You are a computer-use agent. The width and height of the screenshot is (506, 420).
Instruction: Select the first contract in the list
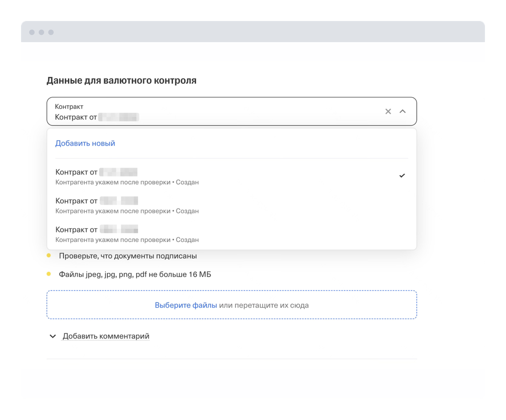pos(183,176)
